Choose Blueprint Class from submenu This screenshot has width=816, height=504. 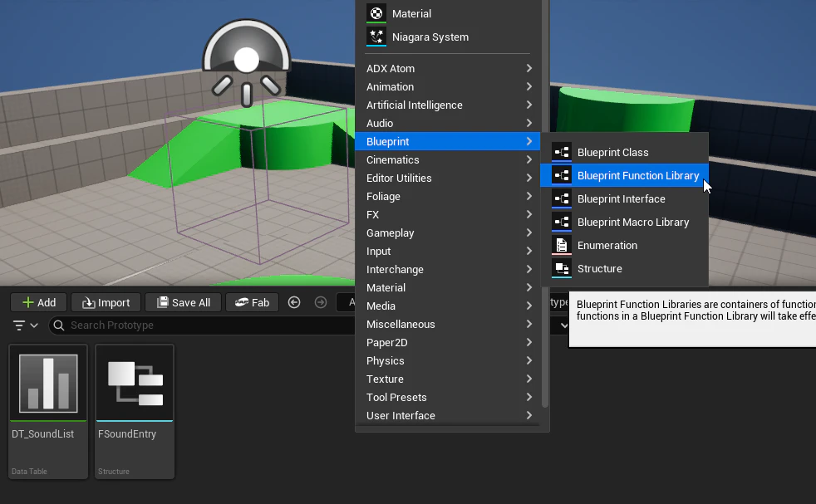[x=625, y=153]
